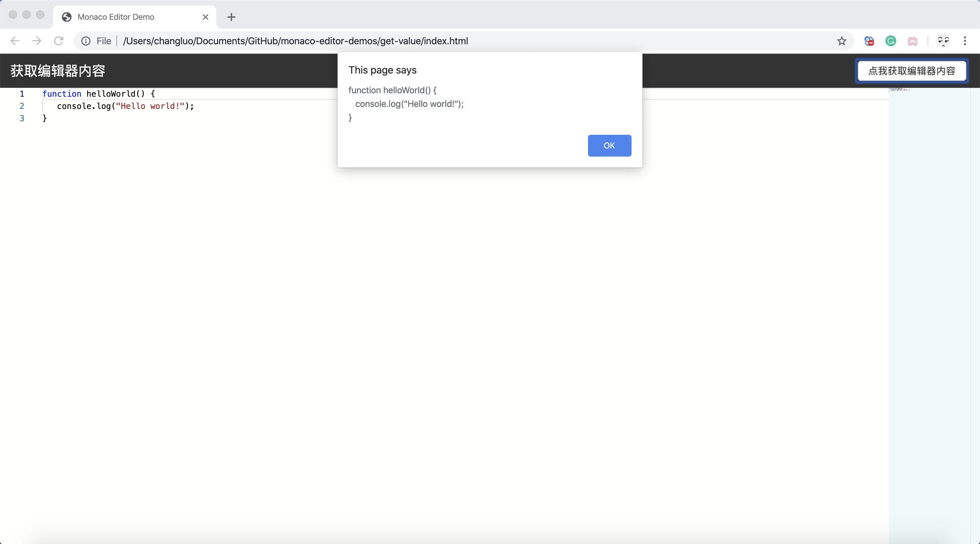Viewport: 980px width, 544px height.
Task: Click the 点我获取编辑器内容 button
Action: tap(912, 71)
